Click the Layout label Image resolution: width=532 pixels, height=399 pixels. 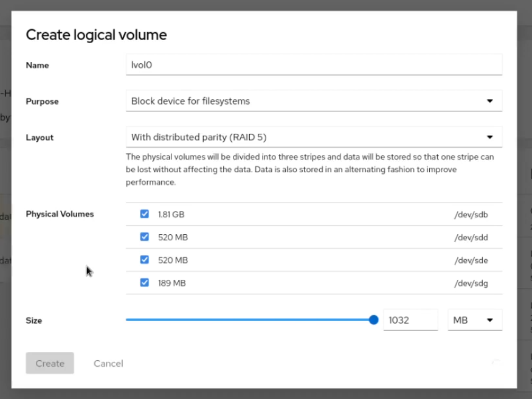[40, 137]
